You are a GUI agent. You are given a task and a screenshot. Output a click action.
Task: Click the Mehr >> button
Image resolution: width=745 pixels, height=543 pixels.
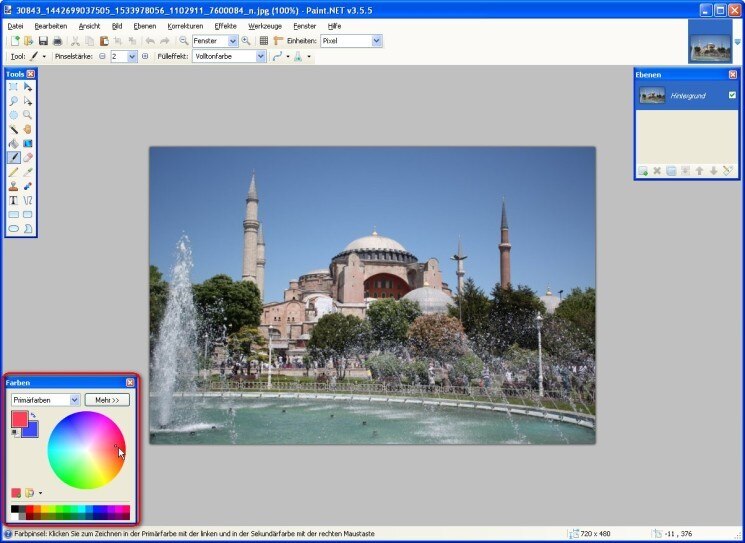click(x=107, y=400)
